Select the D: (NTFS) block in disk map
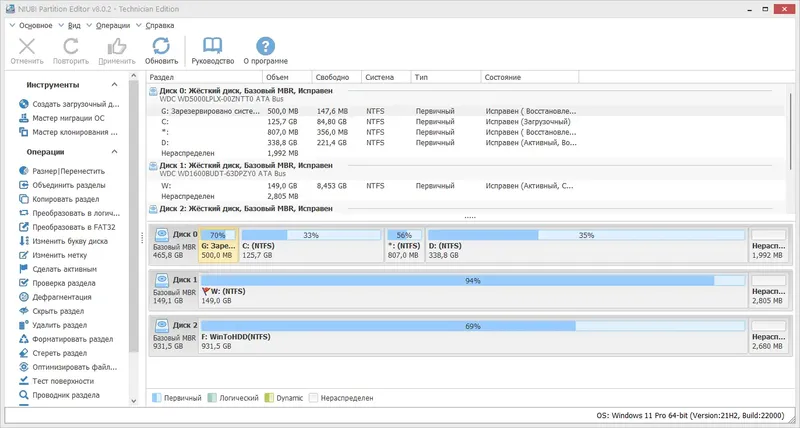Screen dimensions: 800x428 point(586,245)
